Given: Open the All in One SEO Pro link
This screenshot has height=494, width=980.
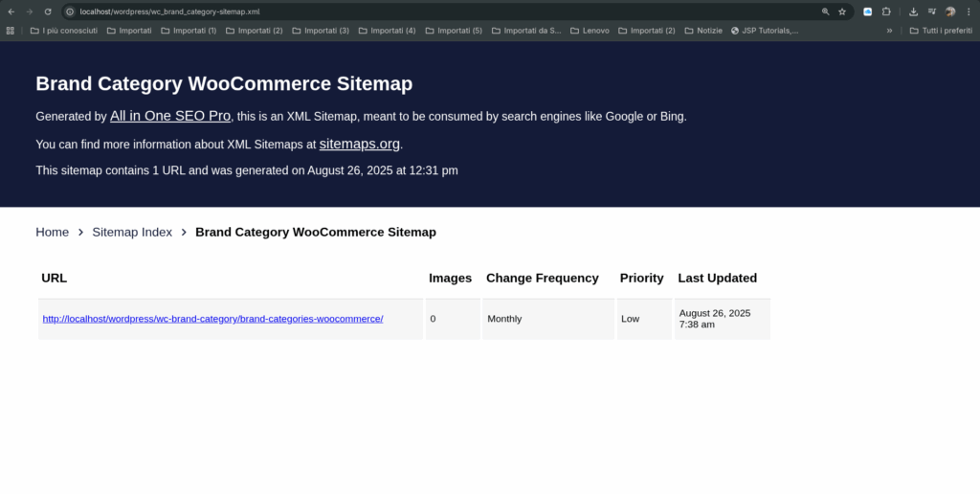Looking at the screenshot, I should [170, 116].
